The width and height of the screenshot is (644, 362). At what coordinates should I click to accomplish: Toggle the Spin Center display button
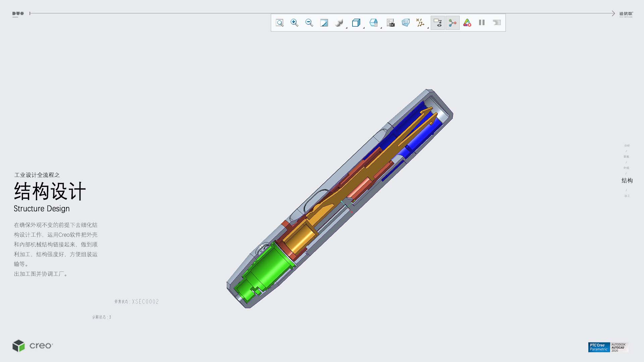click(452, 23)
